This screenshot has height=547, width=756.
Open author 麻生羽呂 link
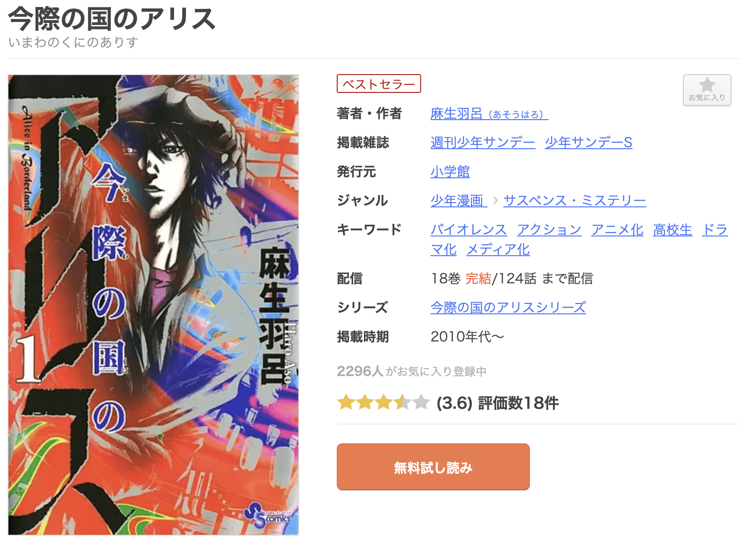click(x=489, y=114)
